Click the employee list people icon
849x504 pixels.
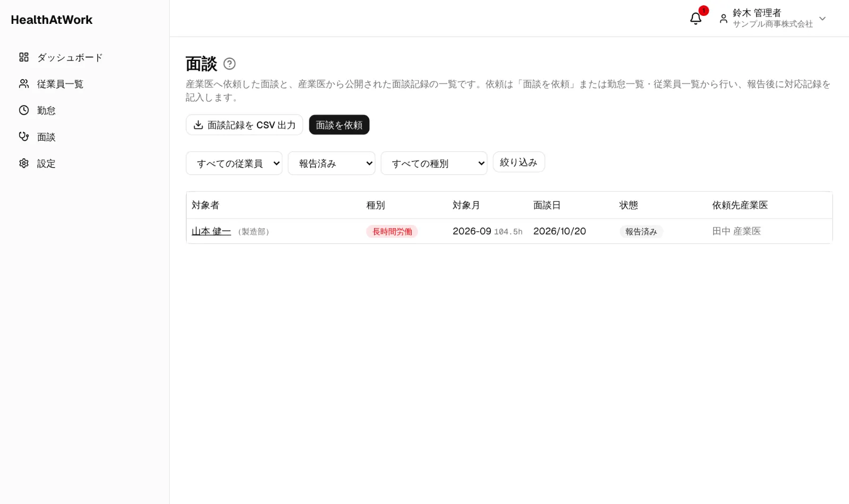click(x=24, y=83)
